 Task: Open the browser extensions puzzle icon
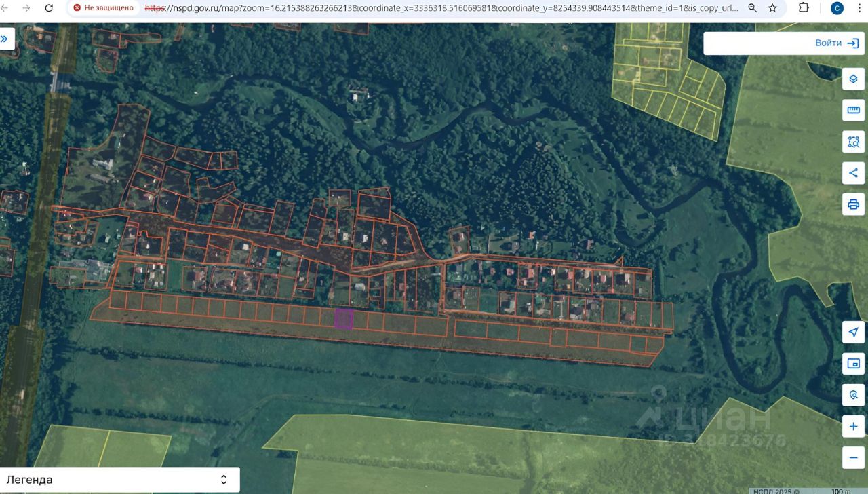pos(804,8)
